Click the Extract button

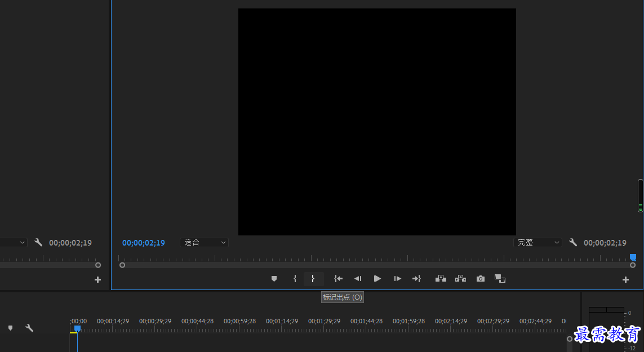click(460, 279)
